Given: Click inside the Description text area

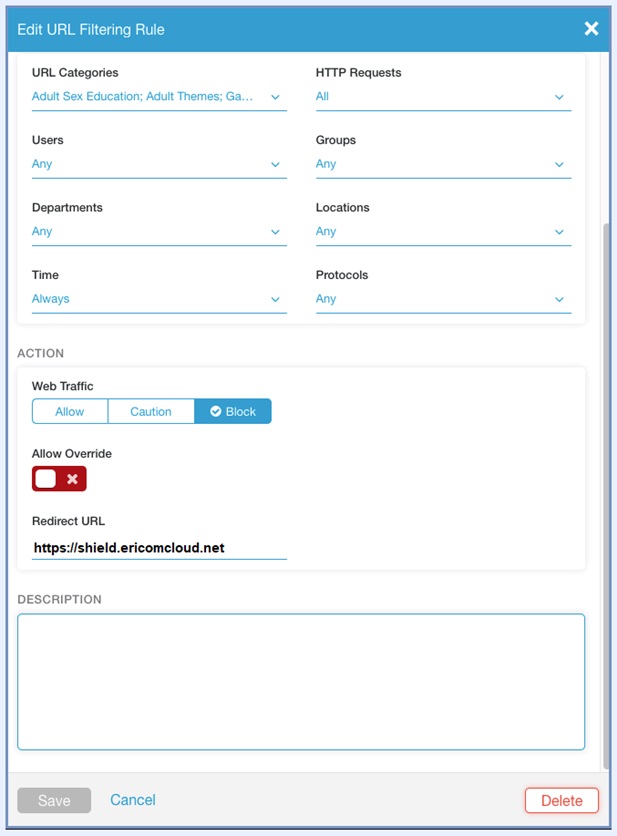Looking at the screenshot, I should [301, 681].
